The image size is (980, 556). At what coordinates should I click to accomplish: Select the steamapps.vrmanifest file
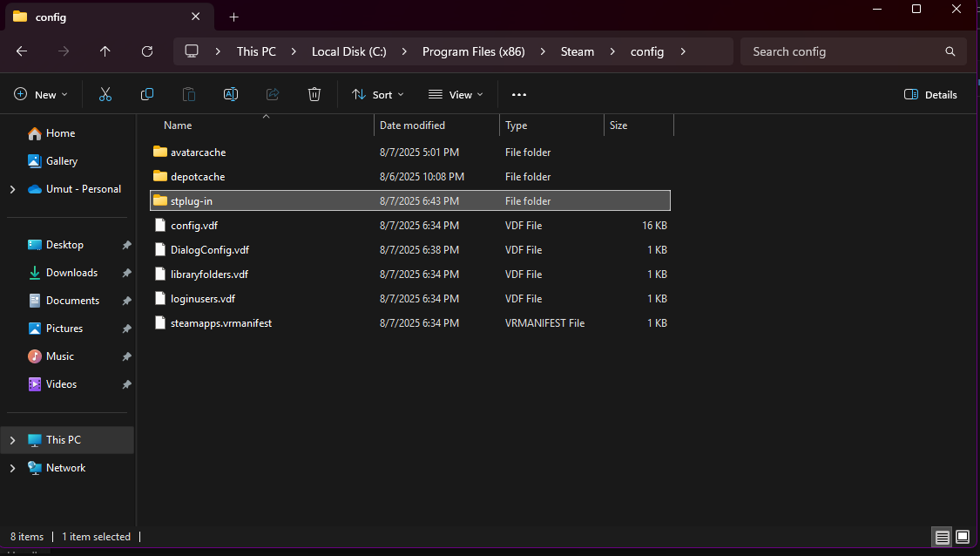pyautogui.click(x=410, y=322)
